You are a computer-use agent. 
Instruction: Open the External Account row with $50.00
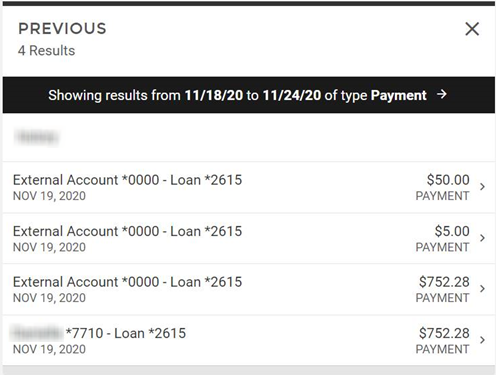click(x=249, y=187)
